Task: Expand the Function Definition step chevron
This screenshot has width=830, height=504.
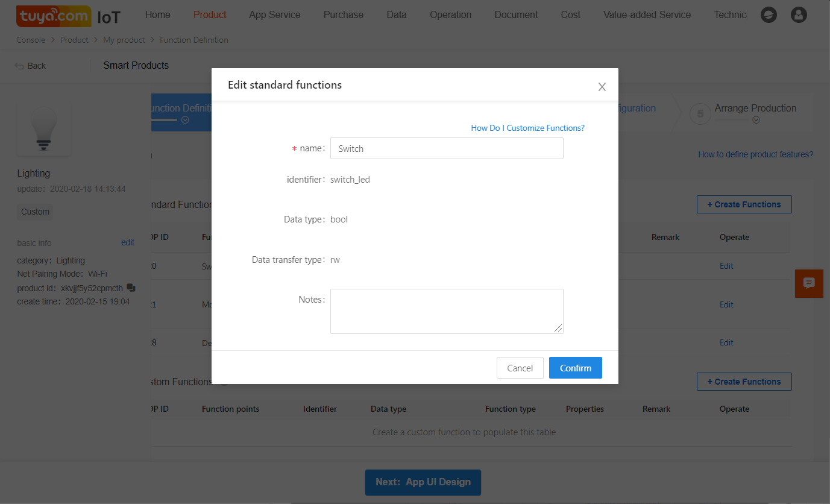Action: (185, 120)
